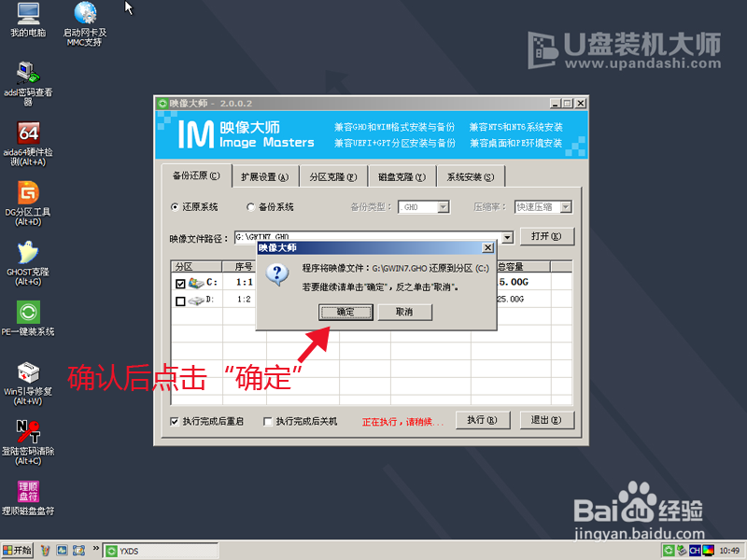
Task: Click the system clock 10:49
Action: tap(729, 551)
